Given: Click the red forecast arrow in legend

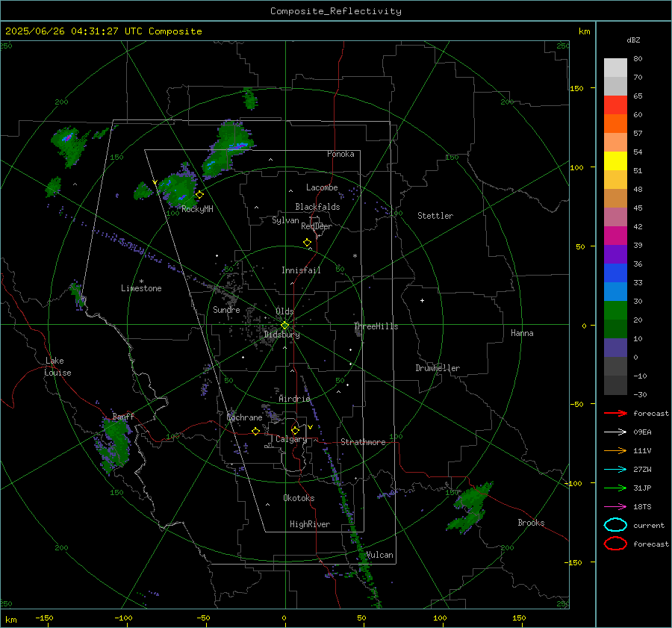Looking at the screenshot, I should (x=615, y=413).
